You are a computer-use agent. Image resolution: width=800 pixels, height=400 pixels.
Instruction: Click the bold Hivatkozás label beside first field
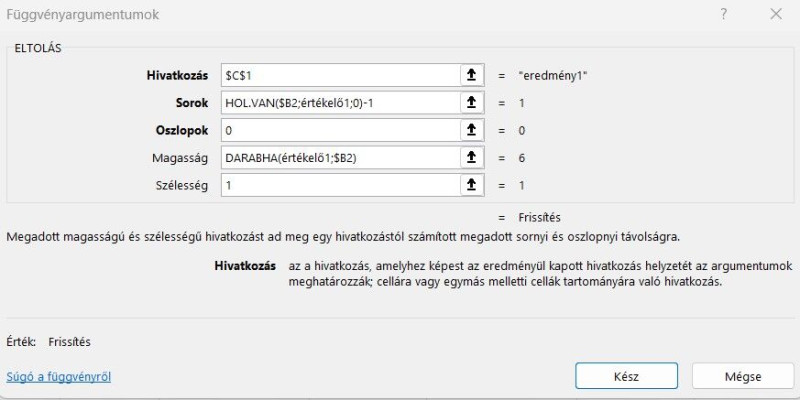178,76
